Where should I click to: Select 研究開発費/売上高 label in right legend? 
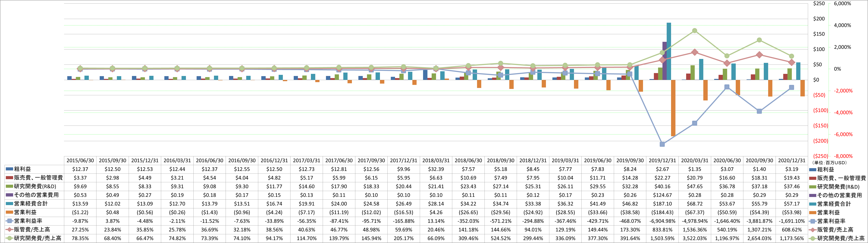coord(841,238)
